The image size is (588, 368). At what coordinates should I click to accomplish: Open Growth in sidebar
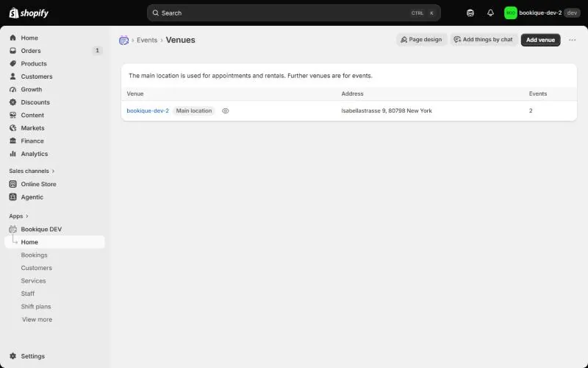click(x=54, y=89)
